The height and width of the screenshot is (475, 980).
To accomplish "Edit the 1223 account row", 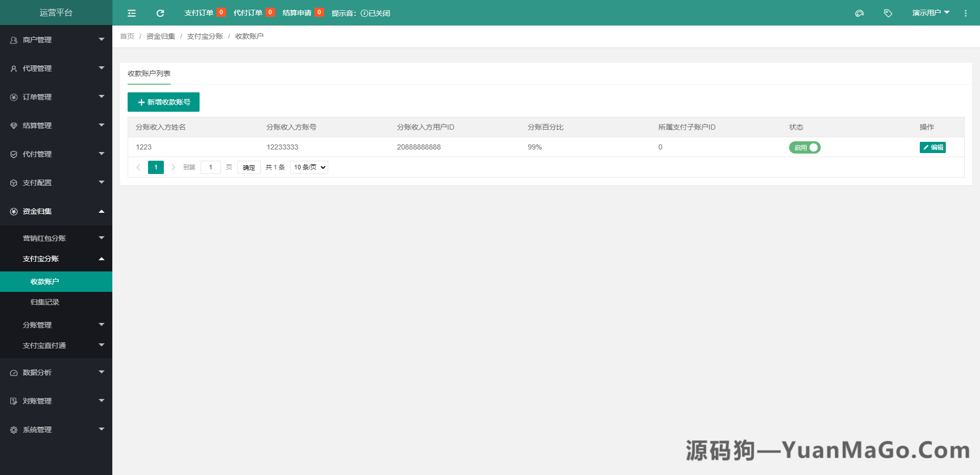I will [933, 147].
